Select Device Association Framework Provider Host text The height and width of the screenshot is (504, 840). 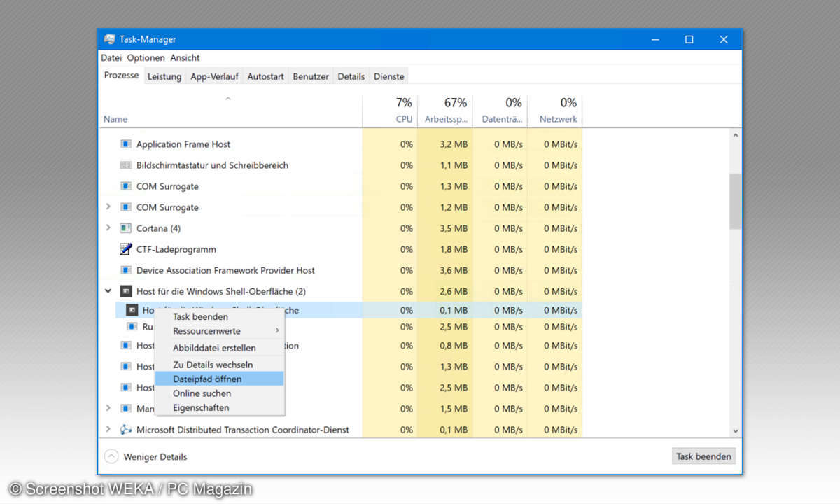(x=225, y=270)
